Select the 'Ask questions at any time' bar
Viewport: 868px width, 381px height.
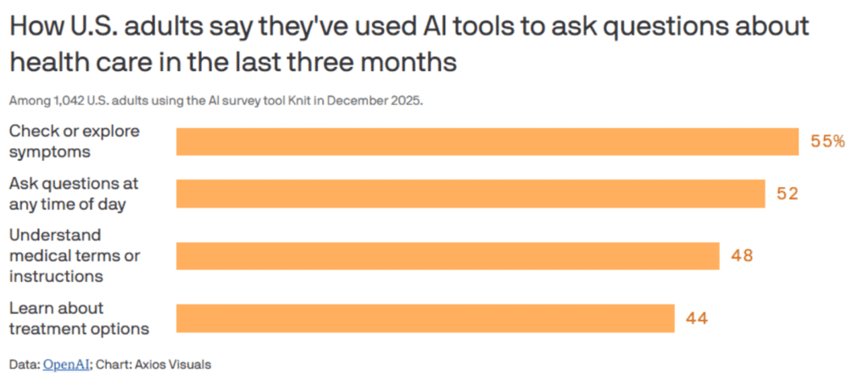470,194
